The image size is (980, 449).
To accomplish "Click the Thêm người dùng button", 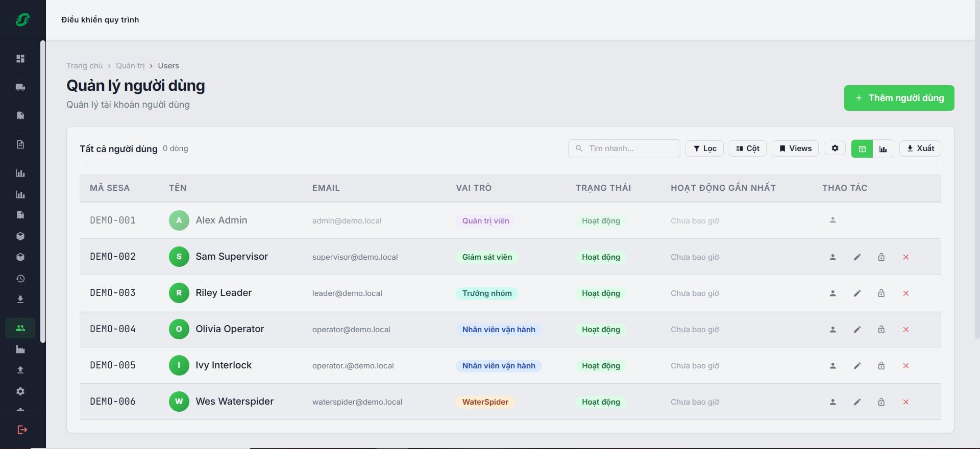I will coord(899,98).
